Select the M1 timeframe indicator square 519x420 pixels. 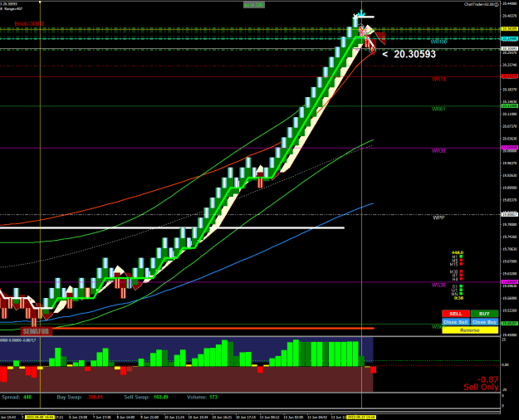click(461, 256)
